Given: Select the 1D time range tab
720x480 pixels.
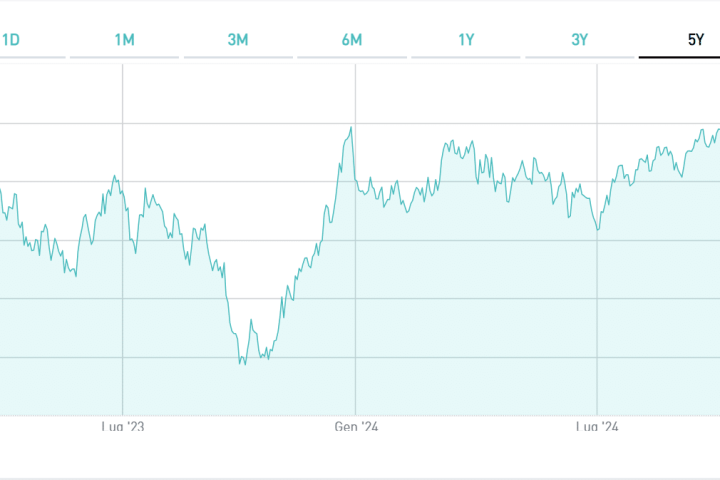Looking at the screenshot, I should pos(12,40).
